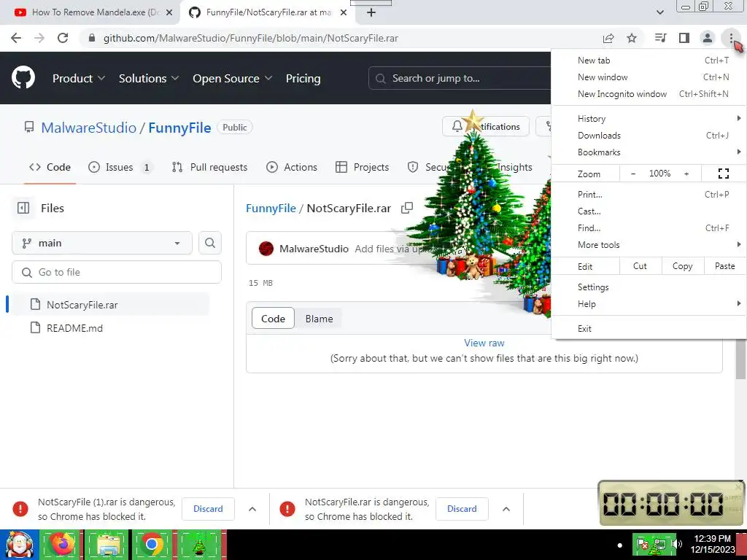Bookmark this page with the star icon
The width and height of the screenshot is (747, 560).
[x=632, y=38]
